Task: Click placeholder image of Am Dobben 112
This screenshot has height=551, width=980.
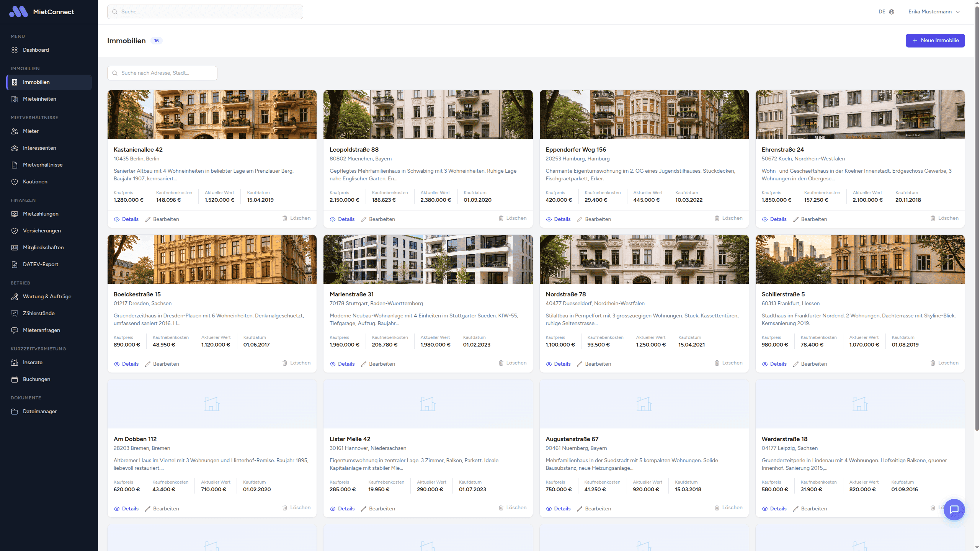Action: point(212,404)
